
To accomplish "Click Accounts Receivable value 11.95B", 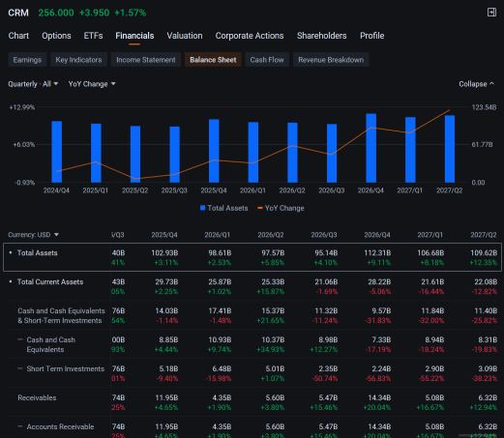I will 166,426.
